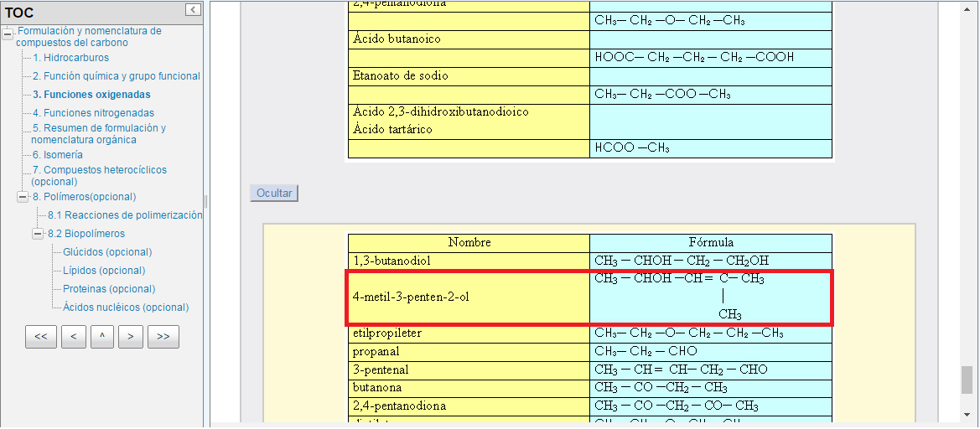Collapse the root 'Formulación y nomenclatura' tree node

pyautogui.click(x=8, y=34)
